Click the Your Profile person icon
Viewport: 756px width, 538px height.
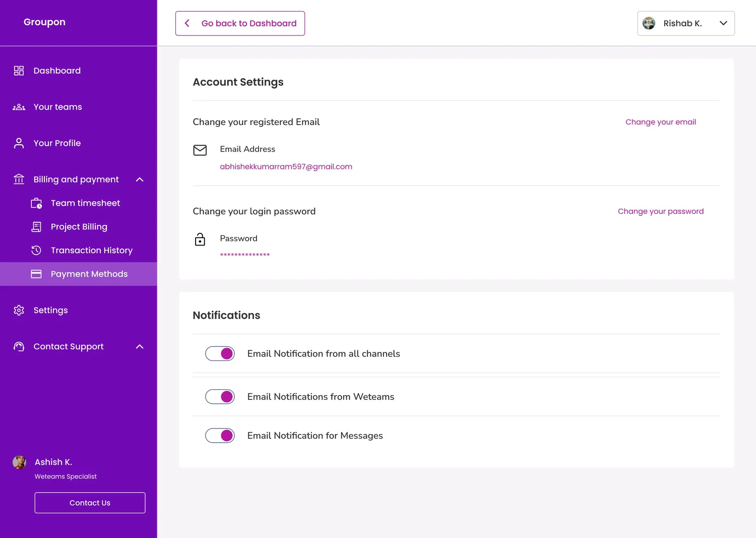tap(19, 143)
